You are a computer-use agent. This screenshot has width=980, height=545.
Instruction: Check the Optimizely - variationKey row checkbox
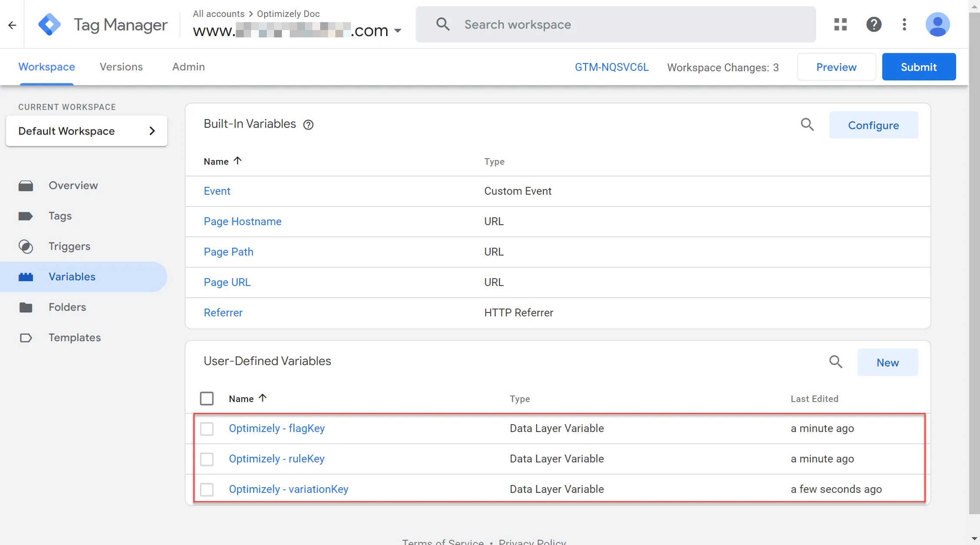click(207, 489)
